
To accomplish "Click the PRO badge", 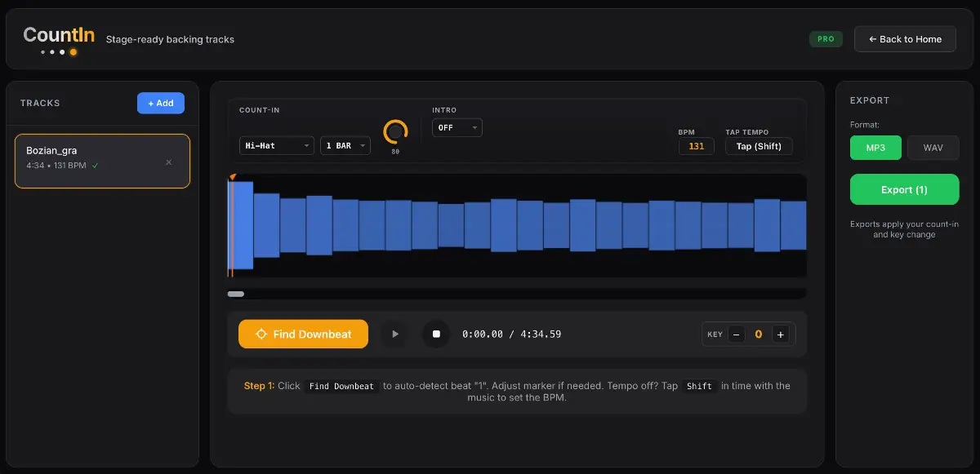I will tap(826, 39).
